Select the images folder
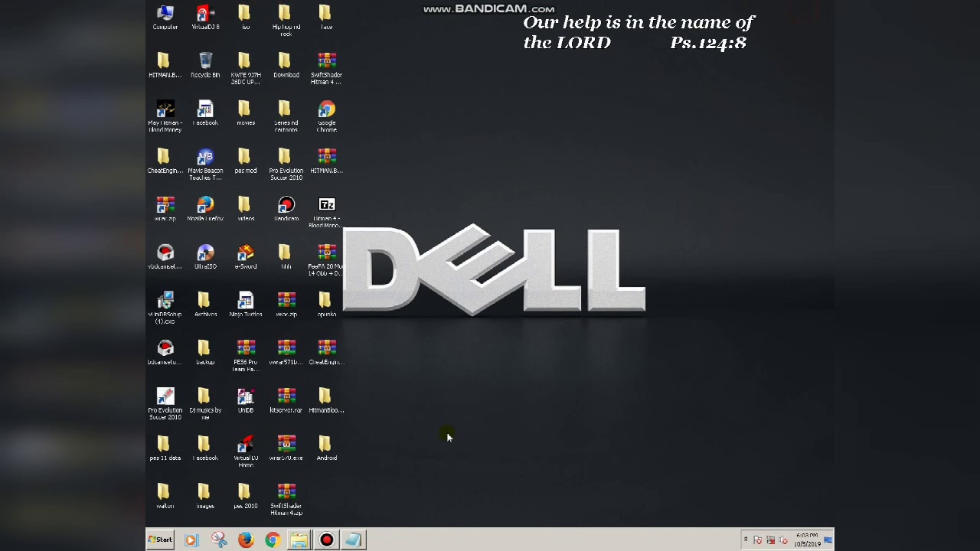The height and width of the screenshot is (551, 980). click(x=205, y=497)
